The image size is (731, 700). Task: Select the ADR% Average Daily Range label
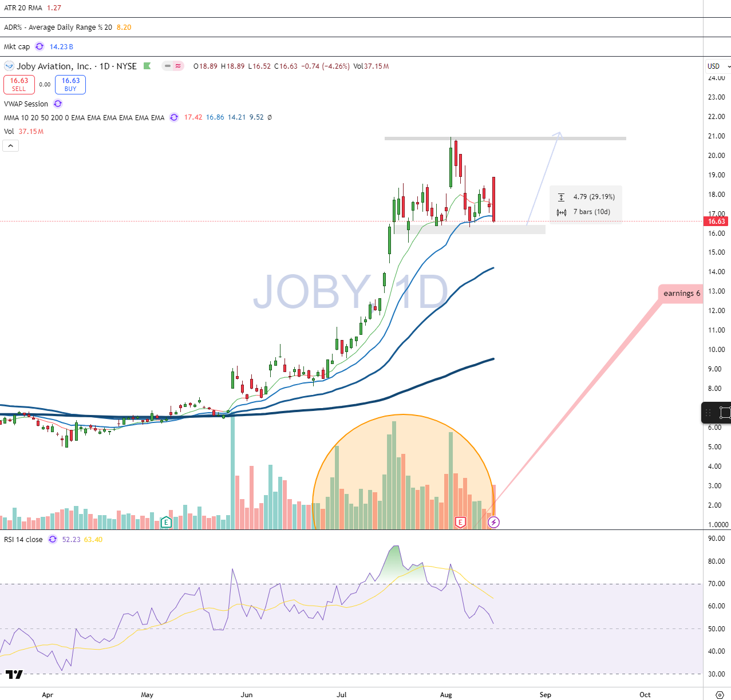click(58, 27)
